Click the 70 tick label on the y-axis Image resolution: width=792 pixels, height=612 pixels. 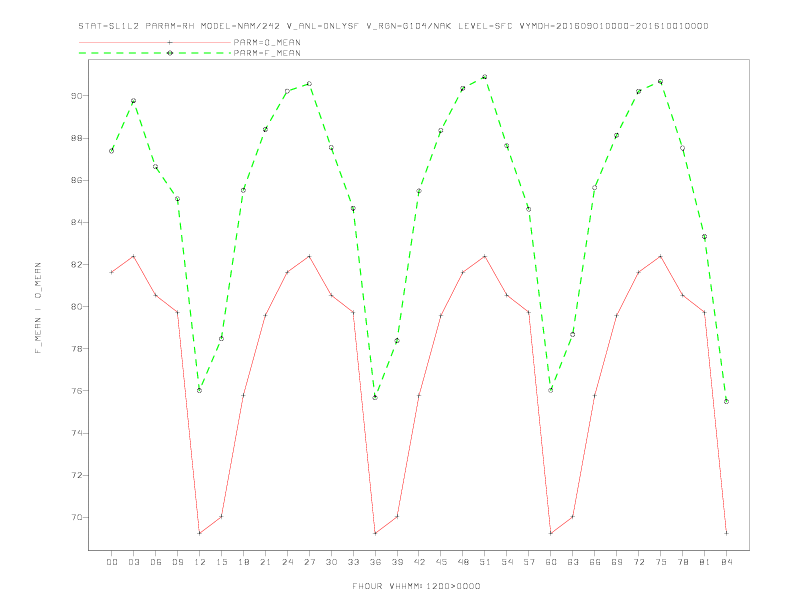(x=76, y=518)
